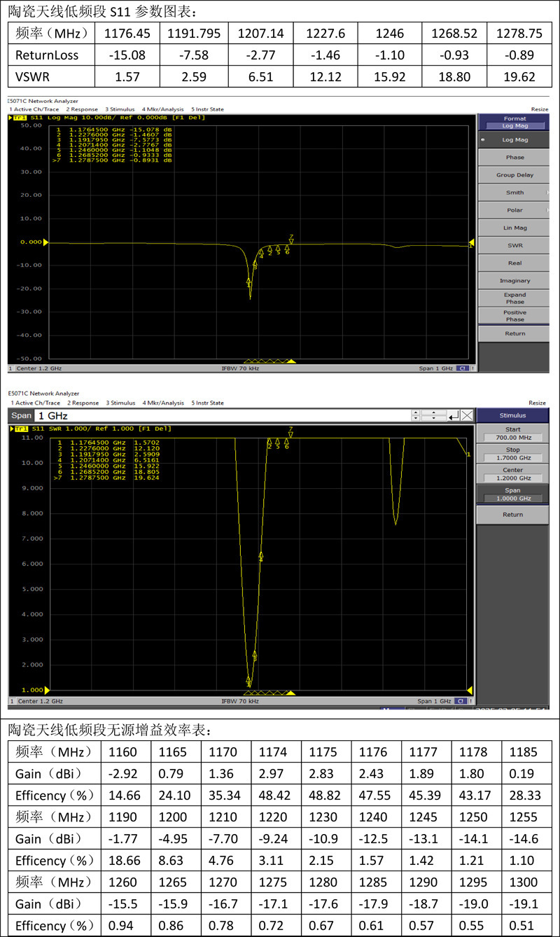Click the Span input field showing 1 GHz
The width and height of the screenshot is (560, 937).
(x=223, y=415)
